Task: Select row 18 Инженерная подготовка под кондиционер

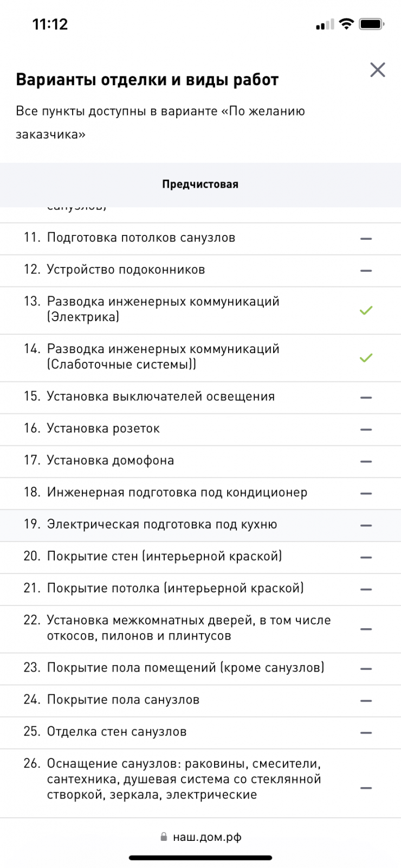Action: [200, 493]
